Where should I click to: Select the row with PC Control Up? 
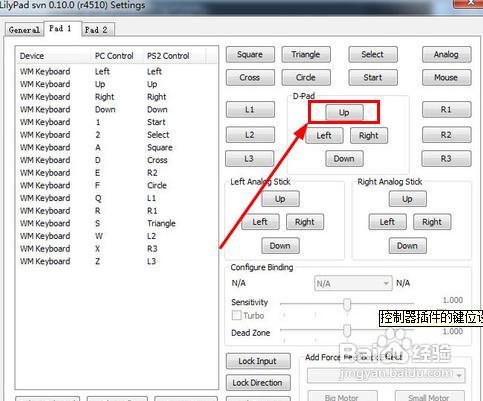117,84
